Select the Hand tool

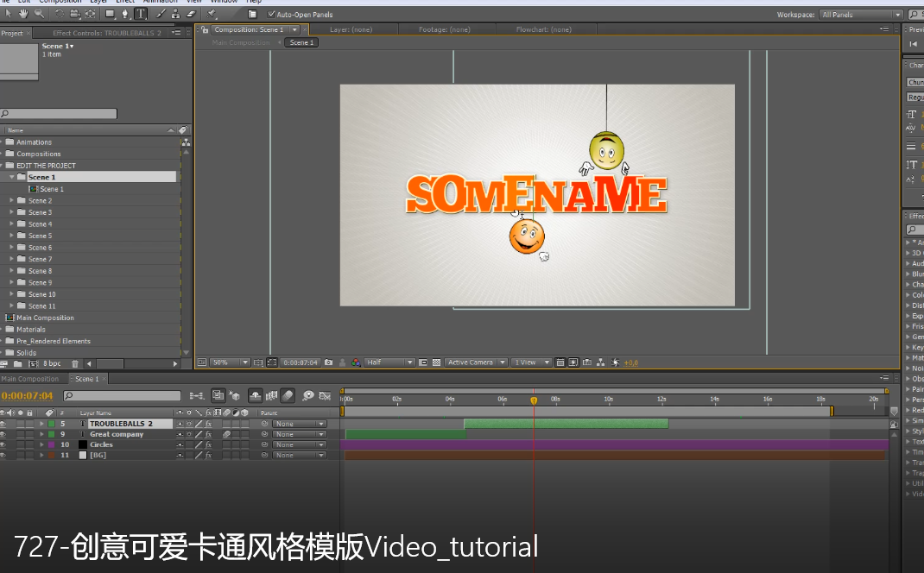click(x=23, y=13)
